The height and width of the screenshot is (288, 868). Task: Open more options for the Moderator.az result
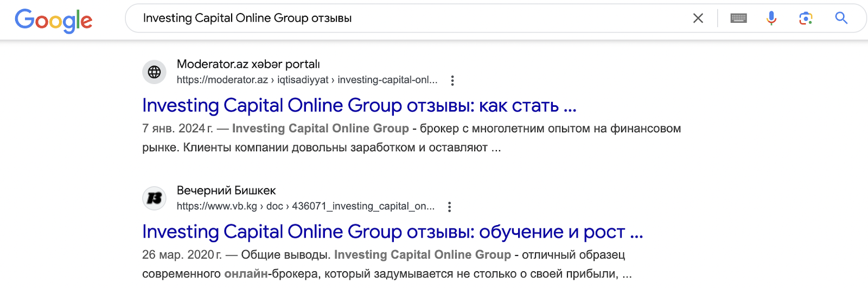(x=452, y=80)
